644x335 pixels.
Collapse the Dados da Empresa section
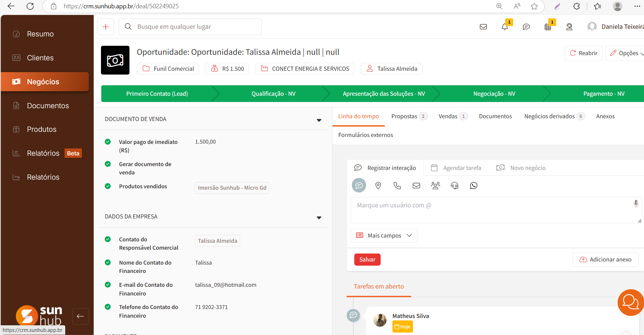coord(319,217)
